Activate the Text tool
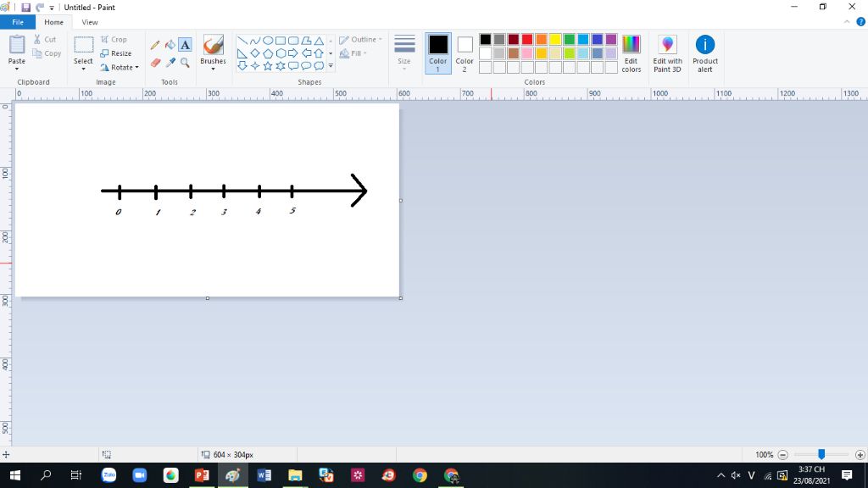 pyautogui.click(x=185, y=45)
